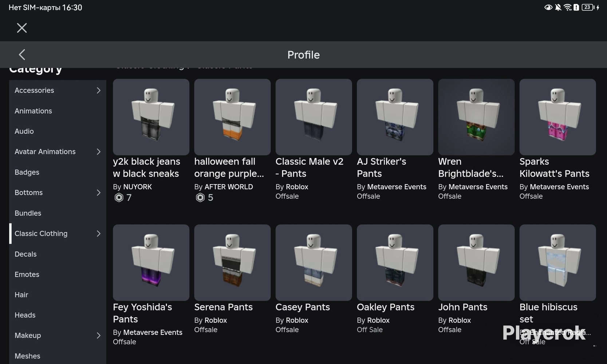Expand the Makeup category chevron
The height and width of the screenshot is (364, 607).
pyautogui.click(x=98, y=335)
